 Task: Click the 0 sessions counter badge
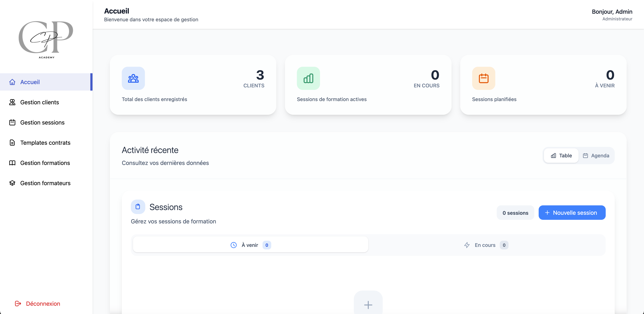coord(515,213)
